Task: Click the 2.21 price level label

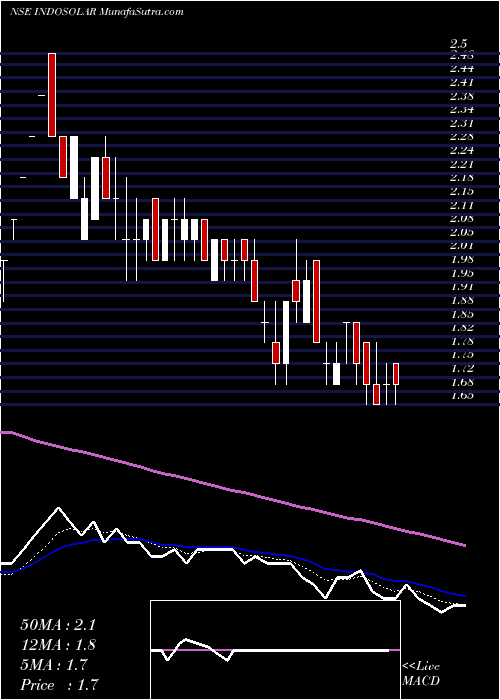Action: (x=462, y=164)
